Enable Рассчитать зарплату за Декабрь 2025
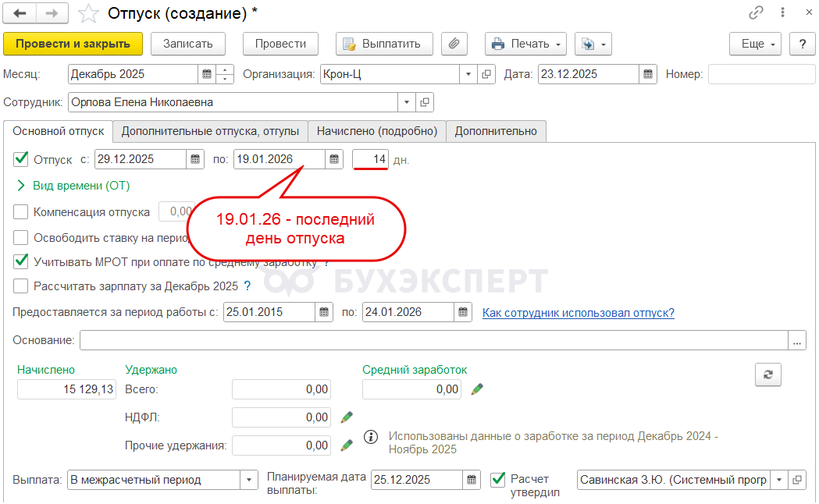The image size is (819, 504). [x=21, y=286]
